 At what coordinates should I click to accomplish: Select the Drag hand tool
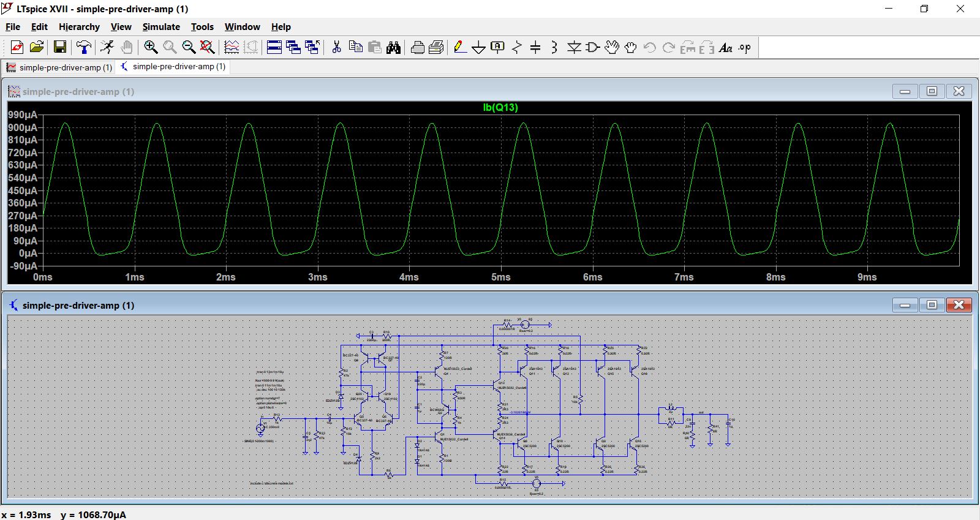[x=630, y=47]
